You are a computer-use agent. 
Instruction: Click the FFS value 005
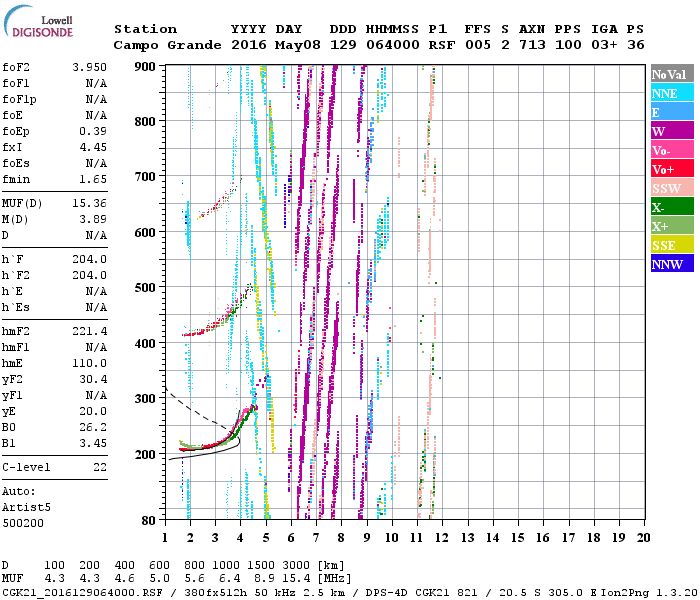(x=478, y=45)
